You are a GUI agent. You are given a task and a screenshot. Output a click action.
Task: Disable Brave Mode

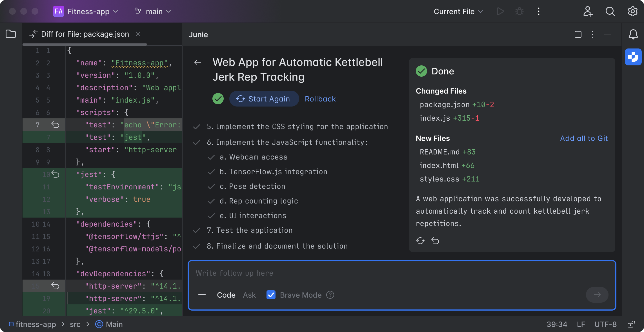pos(271,295)
